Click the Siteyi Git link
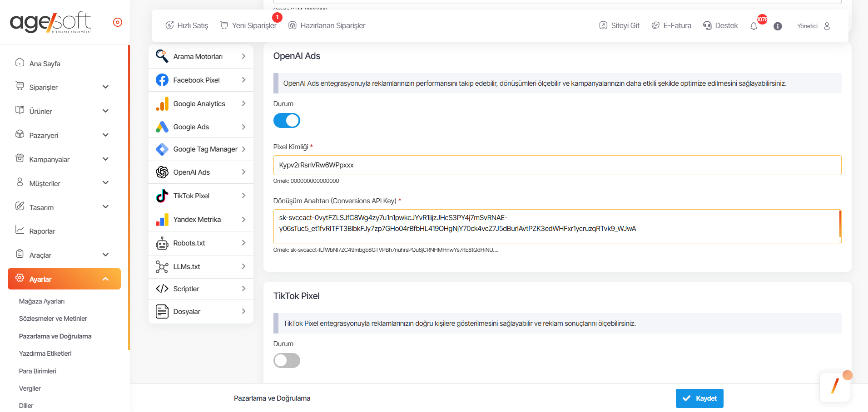The width and height of the screenshot is (868, 412). tap(620, 25)
